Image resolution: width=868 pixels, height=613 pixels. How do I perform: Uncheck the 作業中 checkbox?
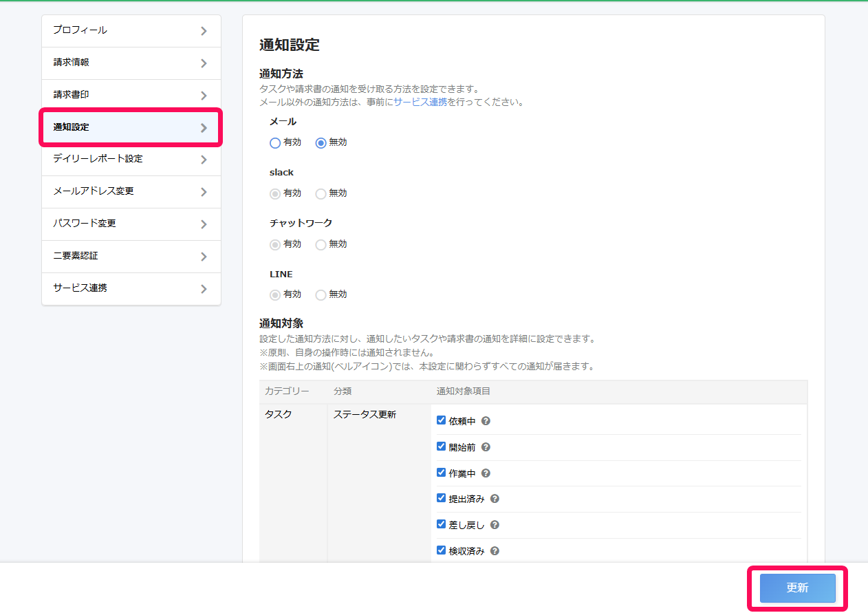(442, 473)
